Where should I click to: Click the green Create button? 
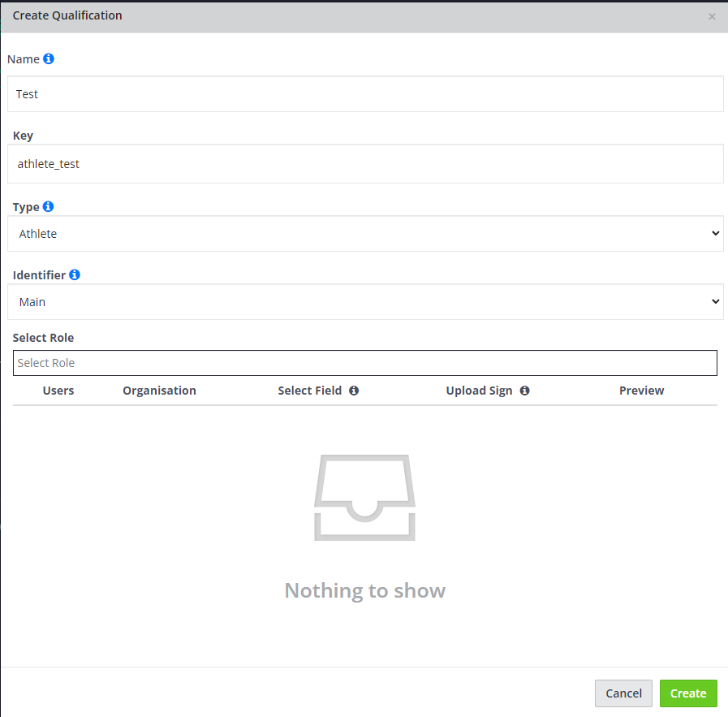tap(688, 693)
